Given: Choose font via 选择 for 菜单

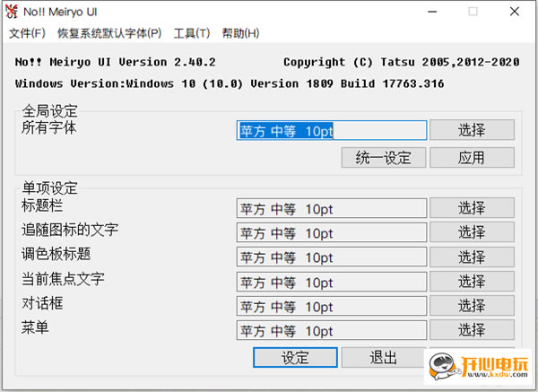Looking at the screenshot, I should pyautogui.click(x=472, y=330).
